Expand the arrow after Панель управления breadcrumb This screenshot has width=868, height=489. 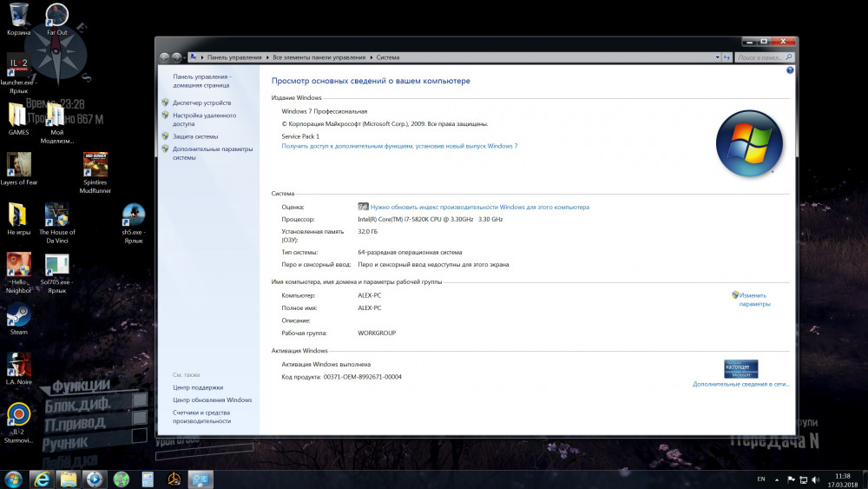click(x=267, y=57)
